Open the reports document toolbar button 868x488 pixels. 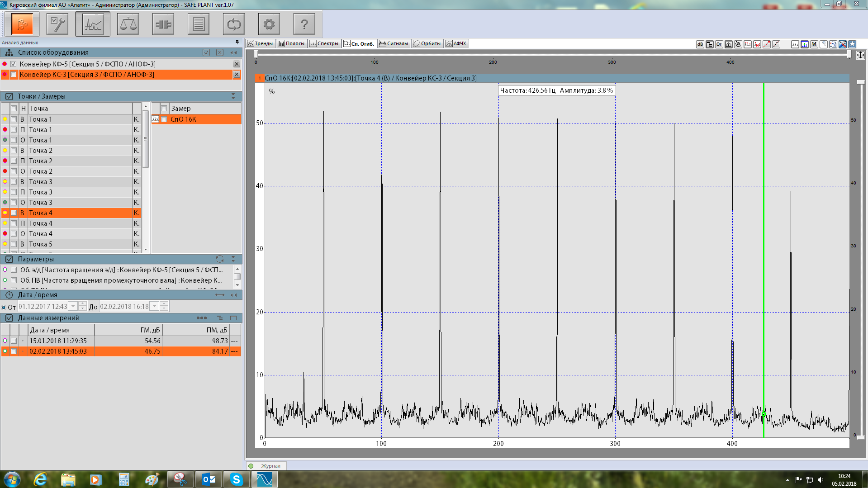coord(199,24)
